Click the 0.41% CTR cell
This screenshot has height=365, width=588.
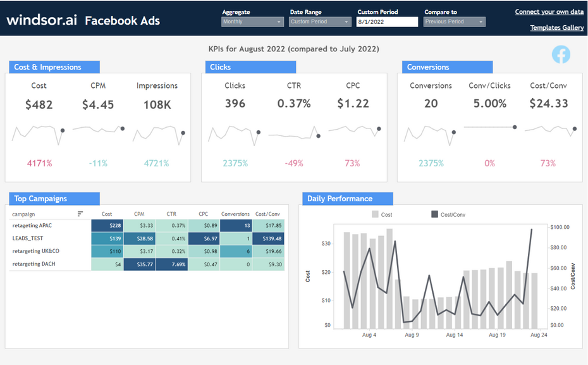pos(172,238)
